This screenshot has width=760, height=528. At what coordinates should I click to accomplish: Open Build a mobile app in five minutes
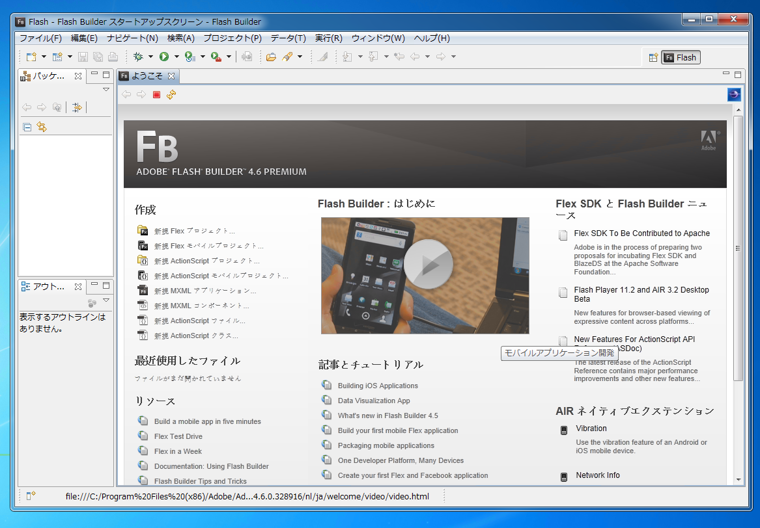pyautogui.click(x=207, y=421)
